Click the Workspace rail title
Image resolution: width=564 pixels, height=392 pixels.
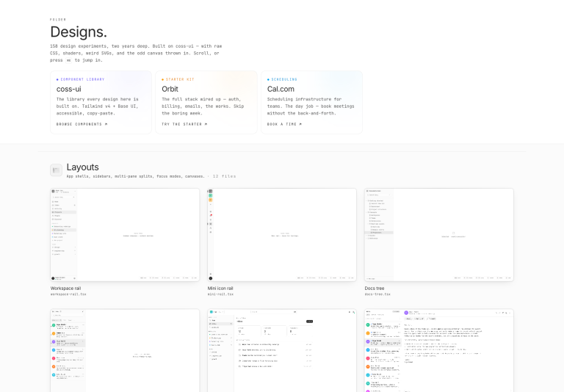[x=65, y=288]
